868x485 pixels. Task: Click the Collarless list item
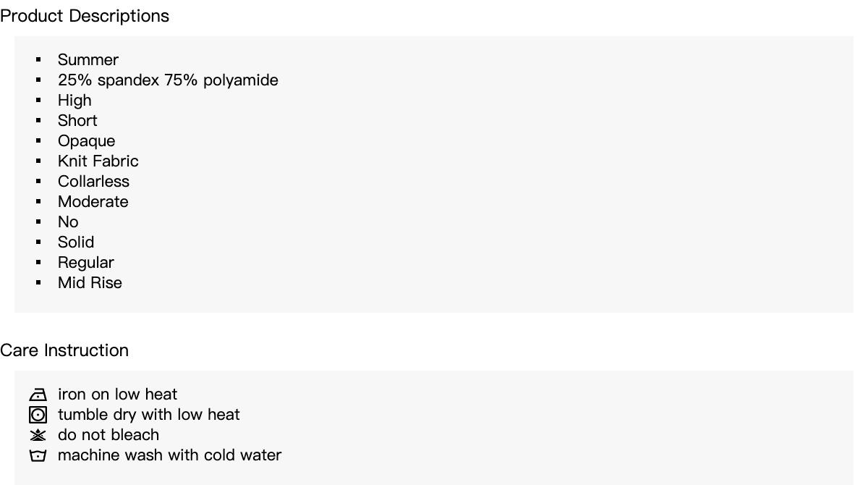click(93, 182)
